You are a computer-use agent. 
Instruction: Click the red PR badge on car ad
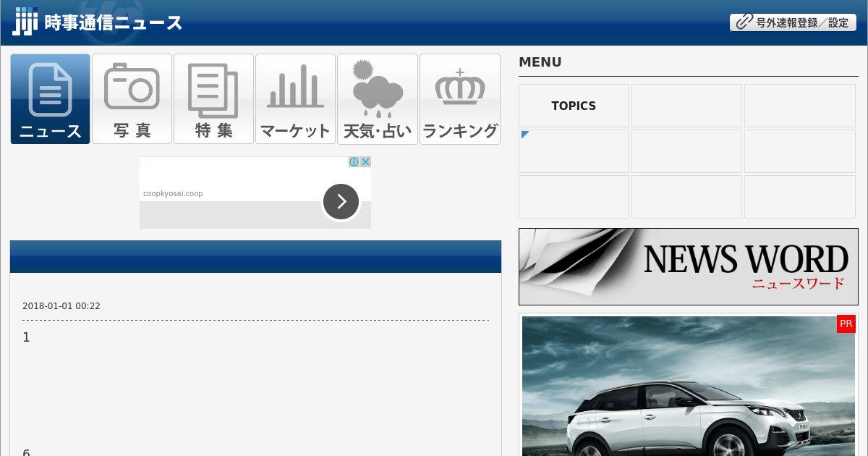click(x=846, y=324)
